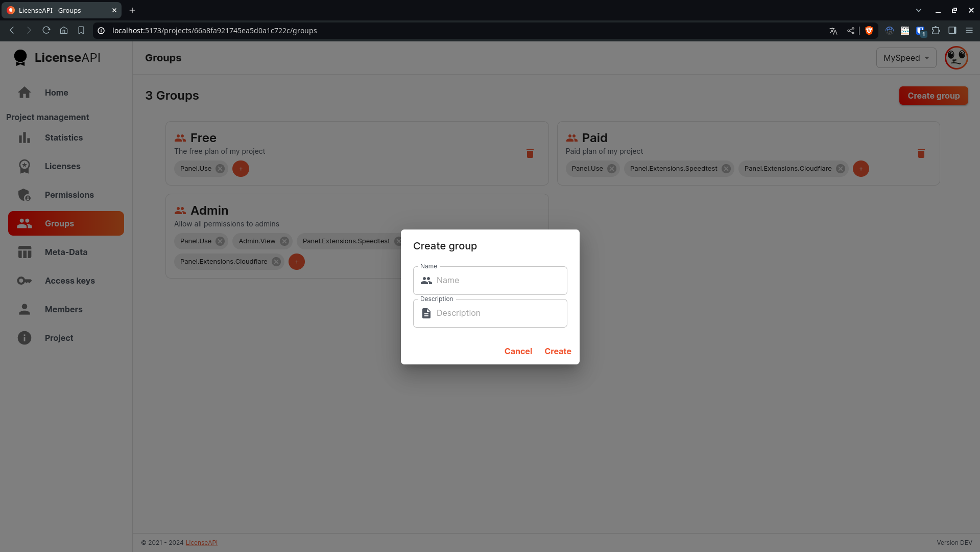Remove Panel.Use chip from Free group

pyautogui.click(x=220, y=169)
